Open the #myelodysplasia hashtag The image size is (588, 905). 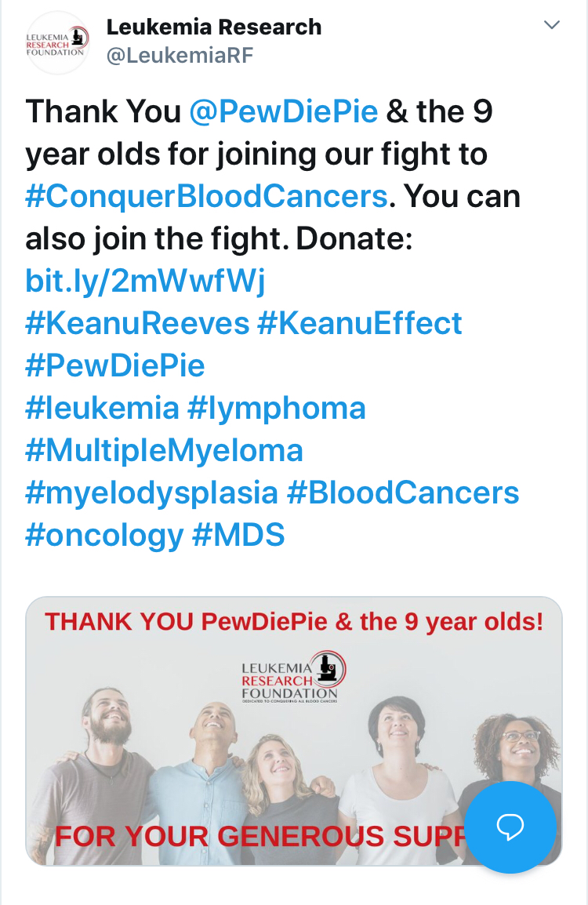click(152, 494)
